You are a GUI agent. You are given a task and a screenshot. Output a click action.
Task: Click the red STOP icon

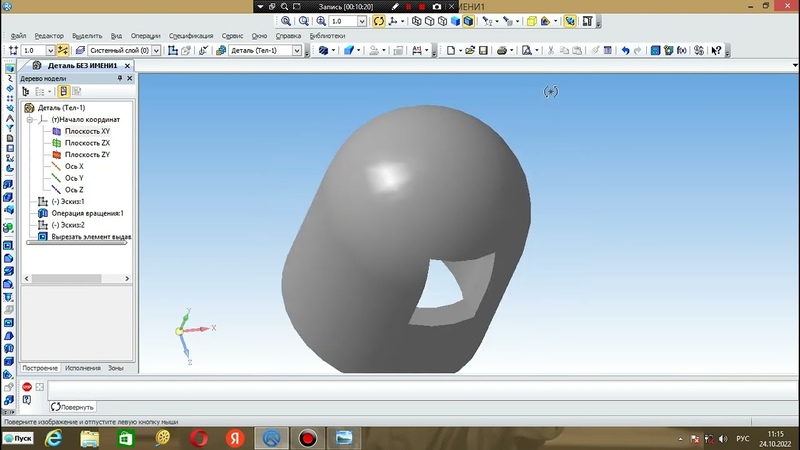(x=27, y=387)
